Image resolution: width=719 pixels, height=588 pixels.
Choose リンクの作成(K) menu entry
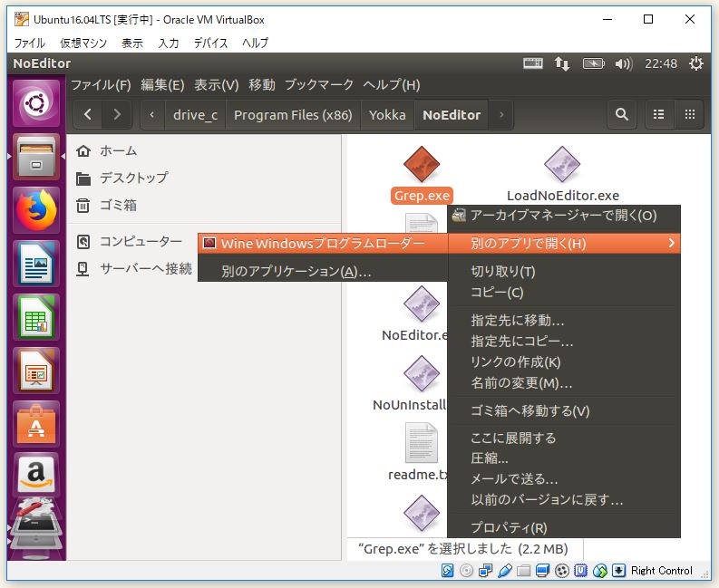tap(564, 362)
